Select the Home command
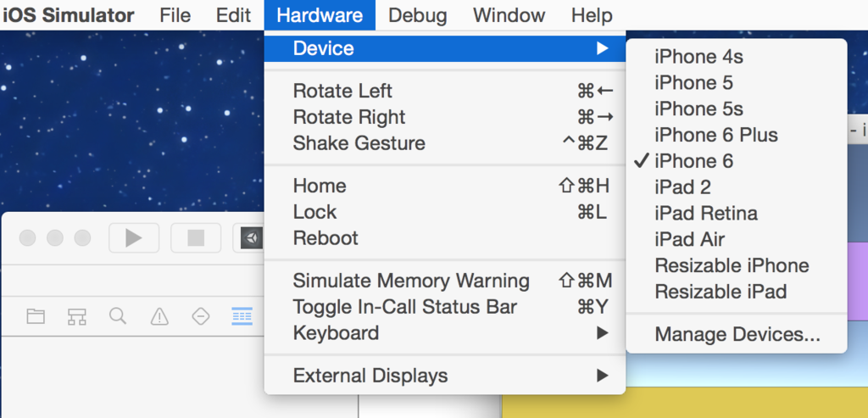 (444, 186)
